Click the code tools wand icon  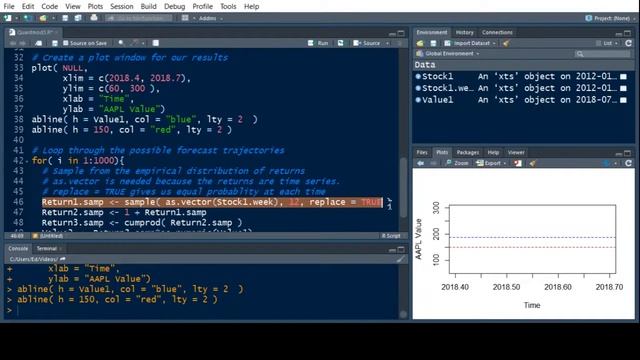tap(135, 43)
